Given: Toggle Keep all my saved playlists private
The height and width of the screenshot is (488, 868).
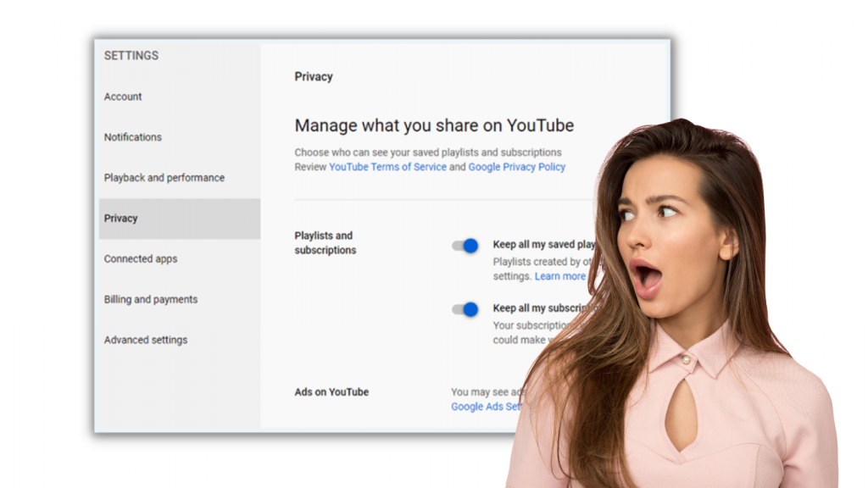Looking at the screenshot, I should [465, 246].
